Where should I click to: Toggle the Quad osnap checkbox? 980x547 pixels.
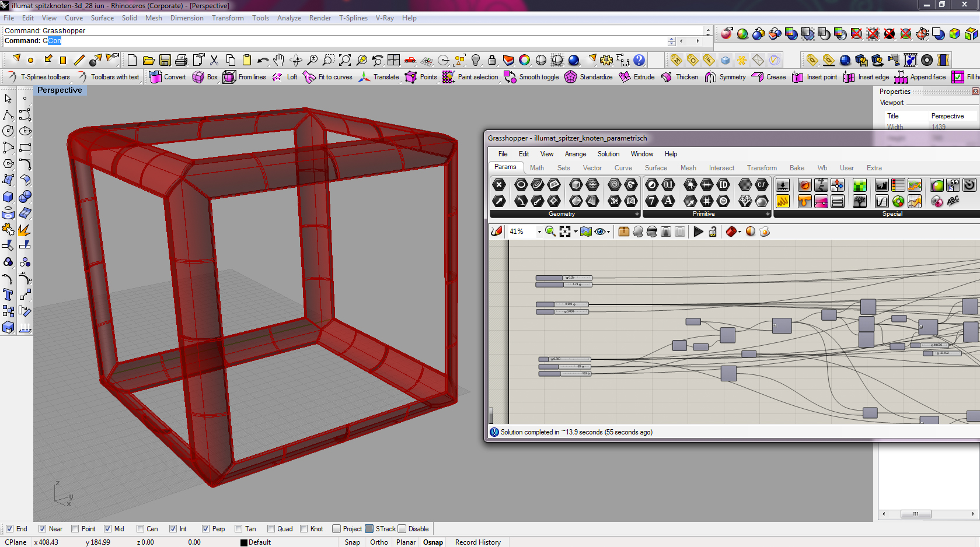pos(271,529)
